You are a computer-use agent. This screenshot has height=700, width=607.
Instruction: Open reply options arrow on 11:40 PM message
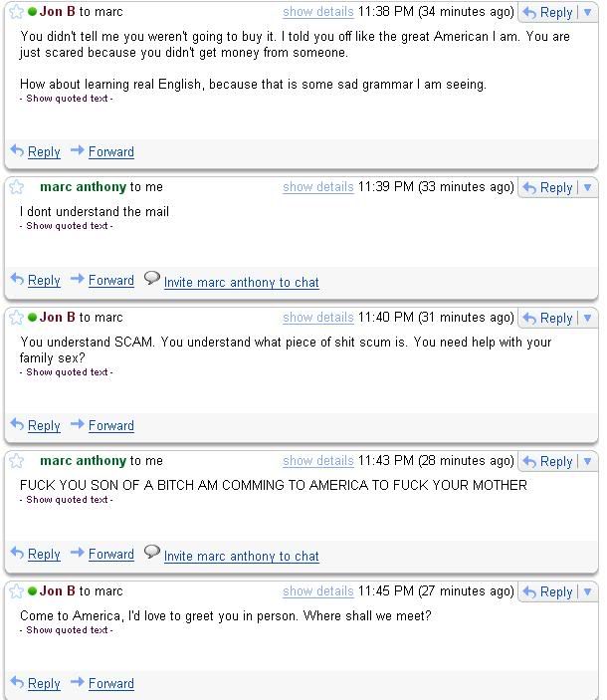click(x=588, y=318)
